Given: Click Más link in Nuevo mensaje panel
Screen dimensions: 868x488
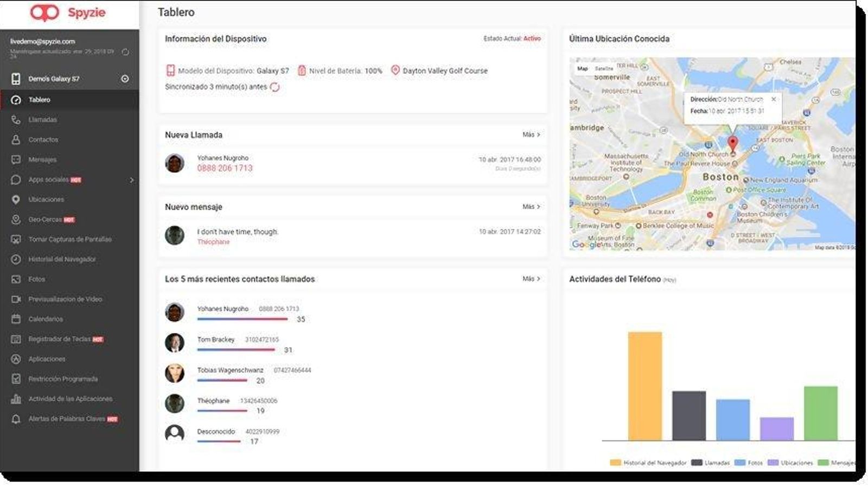Looking at the screenshot, I should click(531, 207).
